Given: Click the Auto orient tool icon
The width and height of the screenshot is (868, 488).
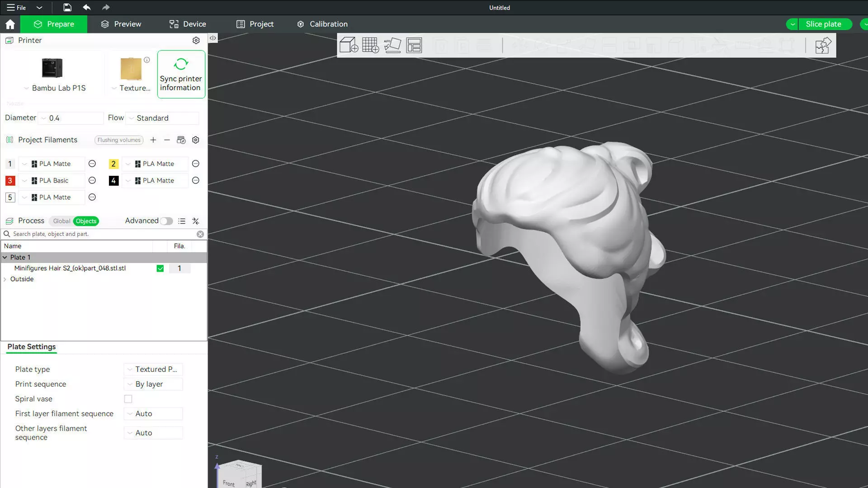Looking at the screenshot, I should [392, 45].
